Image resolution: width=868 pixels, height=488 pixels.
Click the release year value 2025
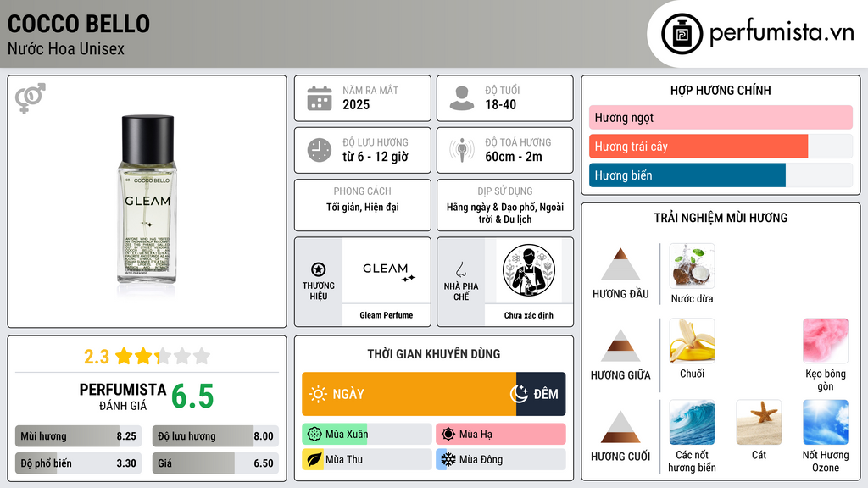(356, 104)
